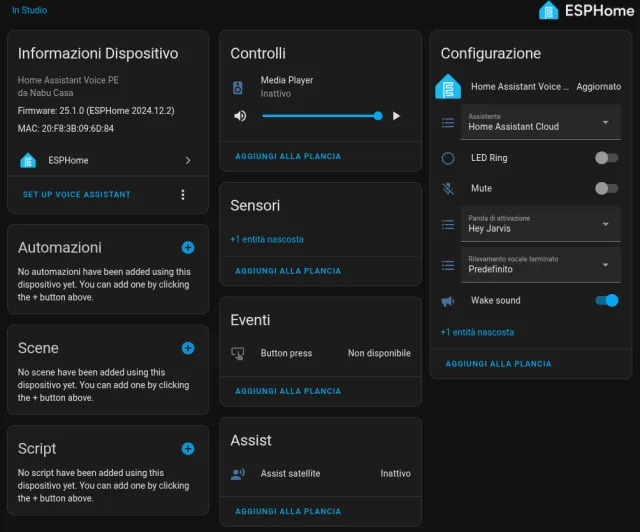This screenshot has width=640, height=532.
Task: Show hidden entity in Configurazione card
Action: pos(477,332)
